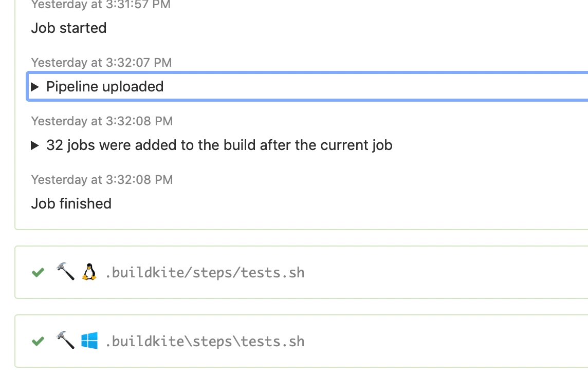Click the Tux icon indicating the Linux agent
Image resolution: width=588 pixels, height=377 pixels.
(89, 272)
